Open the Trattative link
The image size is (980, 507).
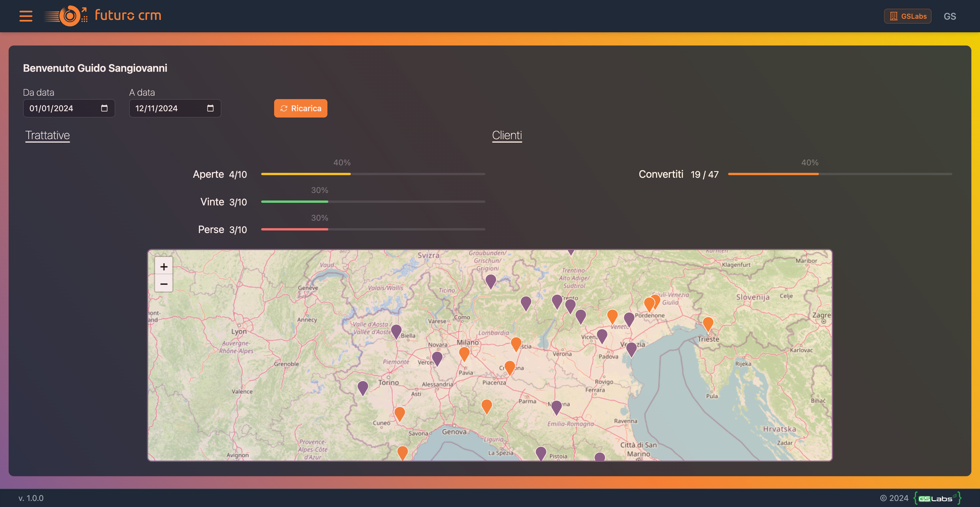(48, 135)
